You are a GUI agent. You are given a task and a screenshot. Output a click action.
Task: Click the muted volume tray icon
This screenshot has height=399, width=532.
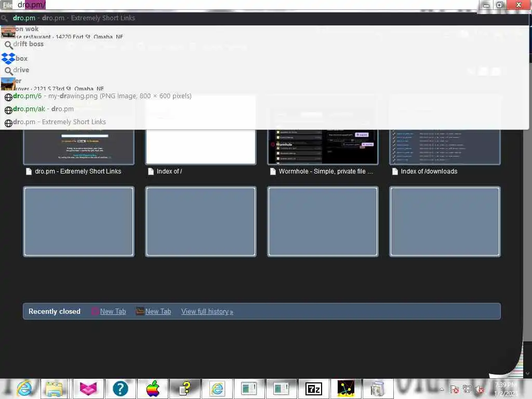(x=480, y=390)
